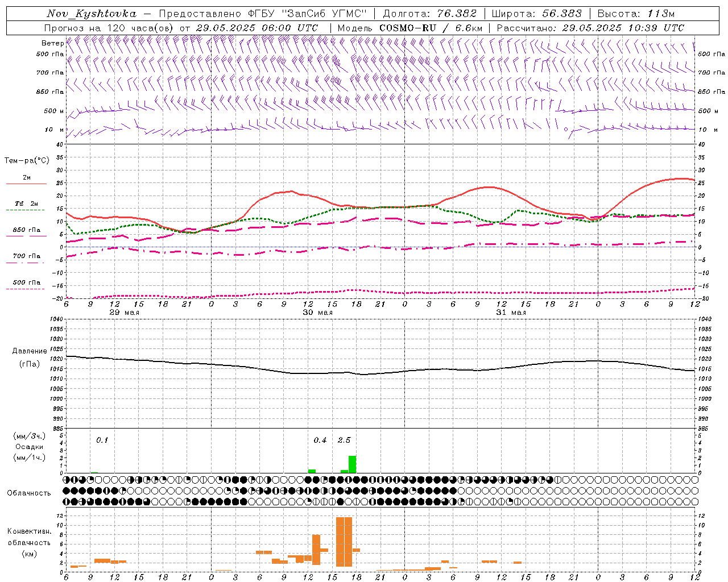Click the tallest green precipitation bar
The width and height of the screenshot is (728, 582).
click(352, 464)
